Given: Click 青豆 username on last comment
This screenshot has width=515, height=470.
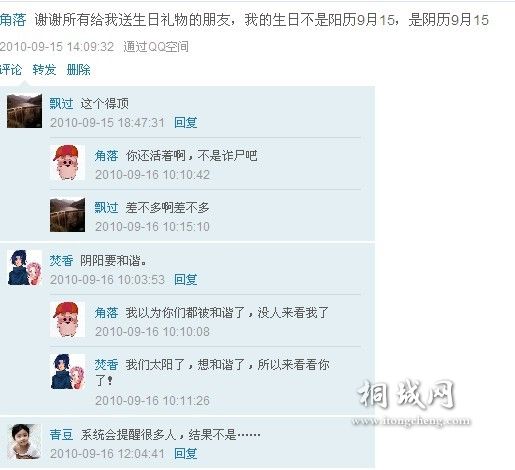Looking at the screenshot, I should (x=61, y=435).
